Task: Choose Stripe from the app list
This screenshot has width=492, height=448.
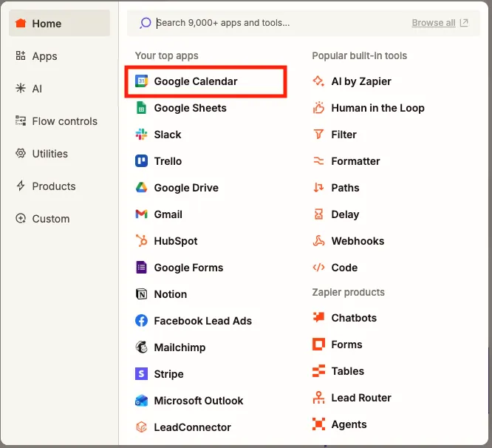Action: [169, 374]
